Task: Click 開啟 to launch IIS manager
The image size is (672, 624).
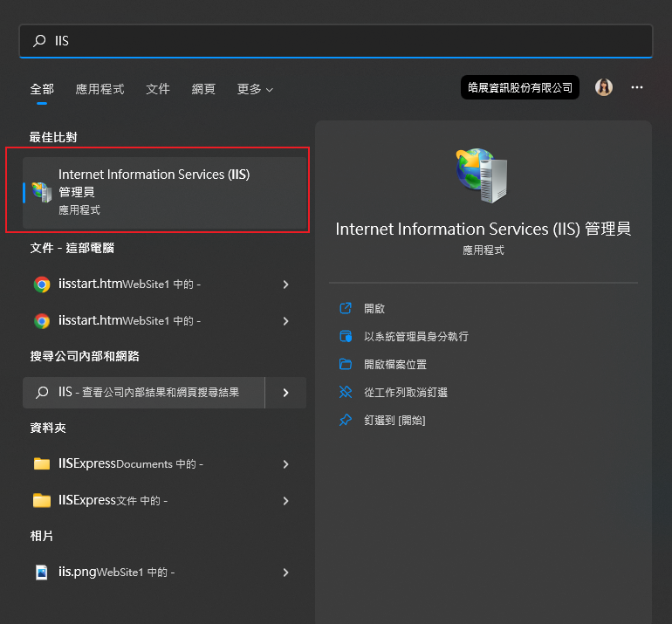Action: (x=374, y=309)
